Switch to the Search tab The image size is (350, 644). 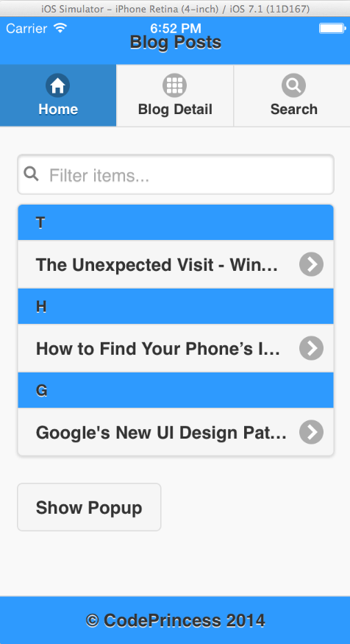[292, 95]
